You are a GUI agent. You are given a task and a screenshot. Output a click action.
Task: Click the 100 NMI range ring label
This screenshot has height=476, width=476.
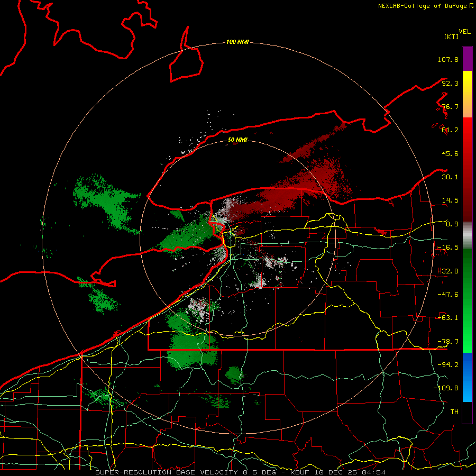237,42
